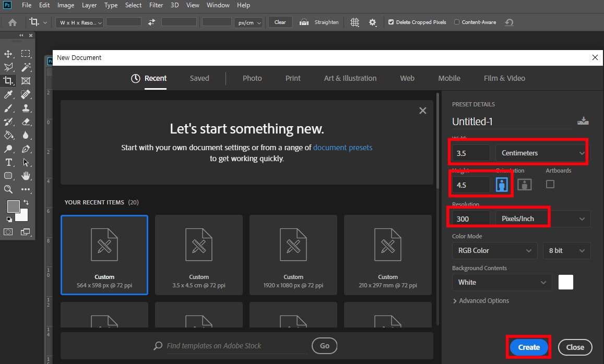Viewport: 604px width, 364px height.
Task: Click the Create button
Action: (x=528, y=347)
